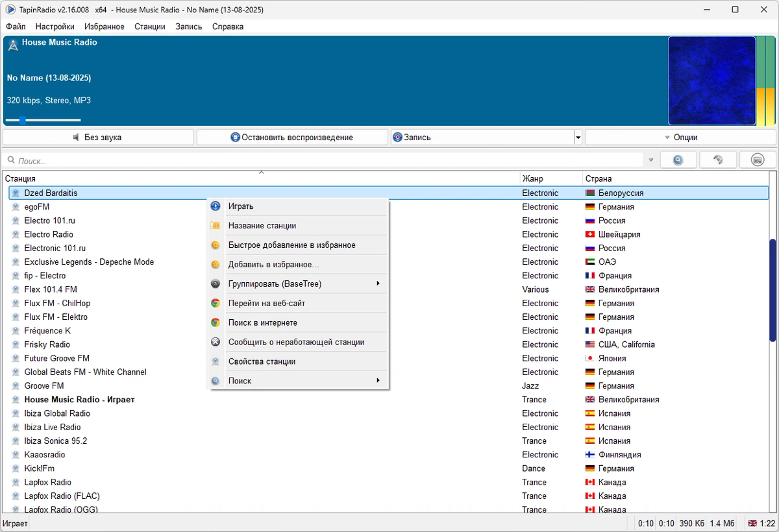This screenshot has height=532, width=779.
Task: Open the Запись menu in menu bar
Action: point(189,27)
